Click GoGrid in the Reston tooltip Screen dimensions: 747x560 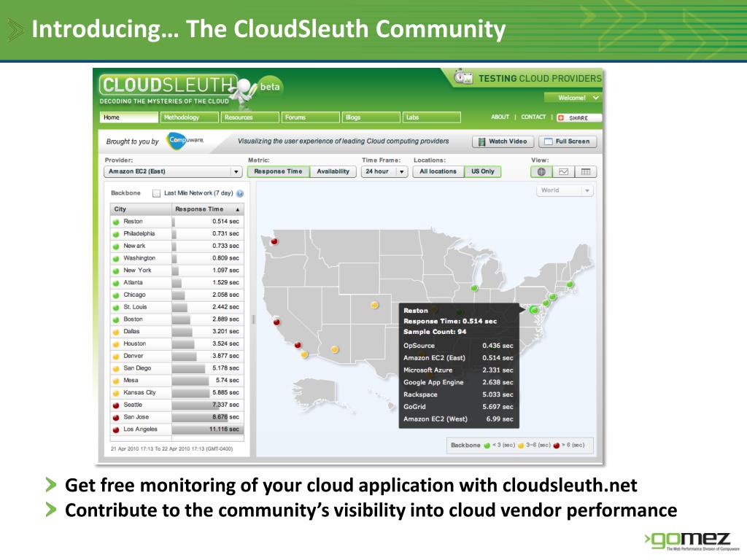point(414,407)
